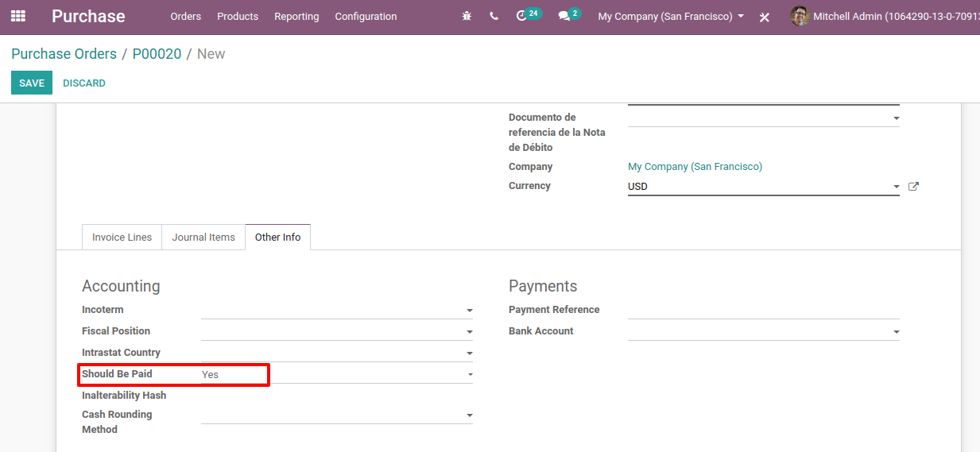This screenshot has width=980, height=452.
Task: Open the company switcher My Company (San Francisco)
Action: pyautogui.click(x=671, y=16)
